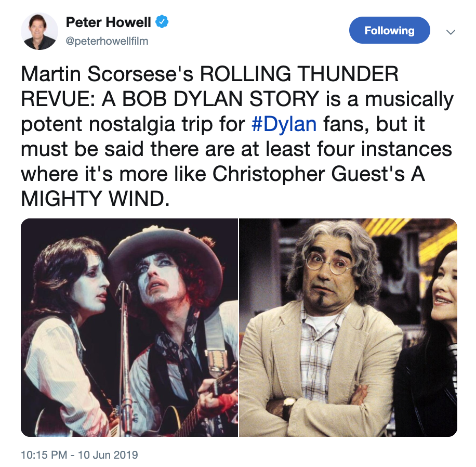The image size is (476, 467).
Task: Click the words MIGHTY WIND in the tweet
Action: [x=95, y=199]
